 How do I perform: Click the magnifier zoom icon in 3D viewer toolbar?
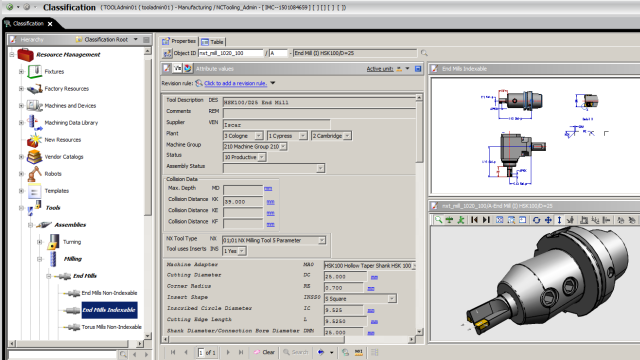click(438, 220)
